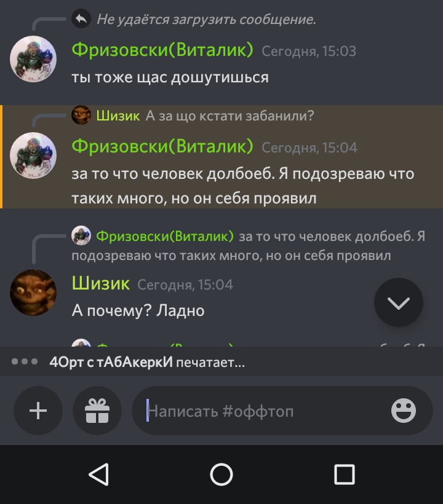Open Фризовски avatar on 15:04 message

[33, 156]
